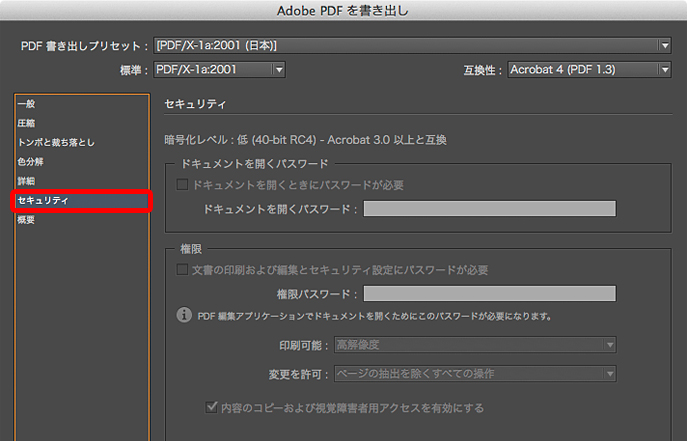
Task: Click the Adobe PDF を書き出し title bar text
Action: tap(343, 11)
